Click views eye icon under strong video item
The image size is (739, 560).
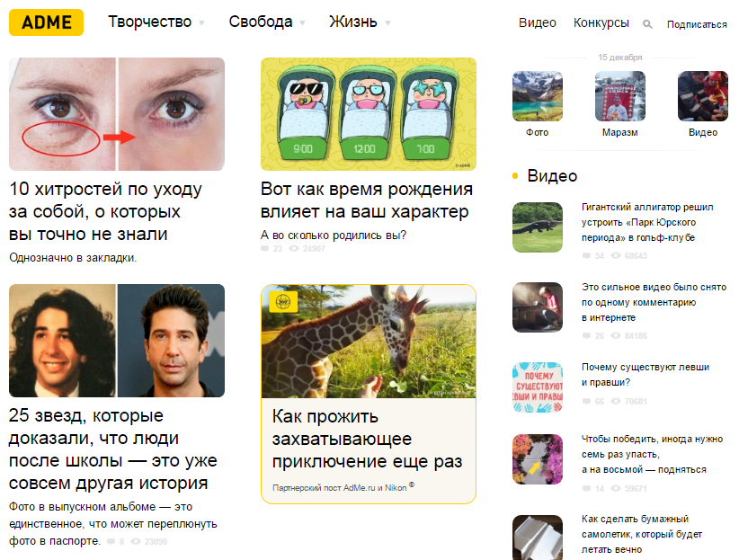point(616,335)
